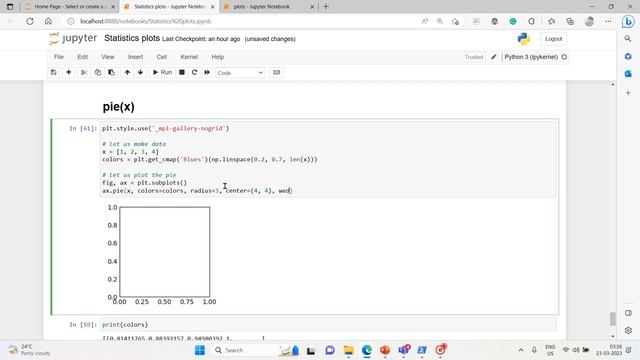This screenshot has height=360, width=640.
Task: Restart kernel and run all cells icon
Action: 207,73
